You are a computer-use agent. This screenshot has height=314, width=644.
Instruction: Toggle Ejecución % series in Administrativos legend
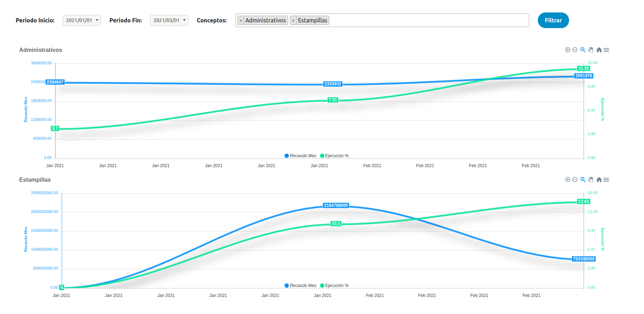pyautogui.click(x=335, y=156)
